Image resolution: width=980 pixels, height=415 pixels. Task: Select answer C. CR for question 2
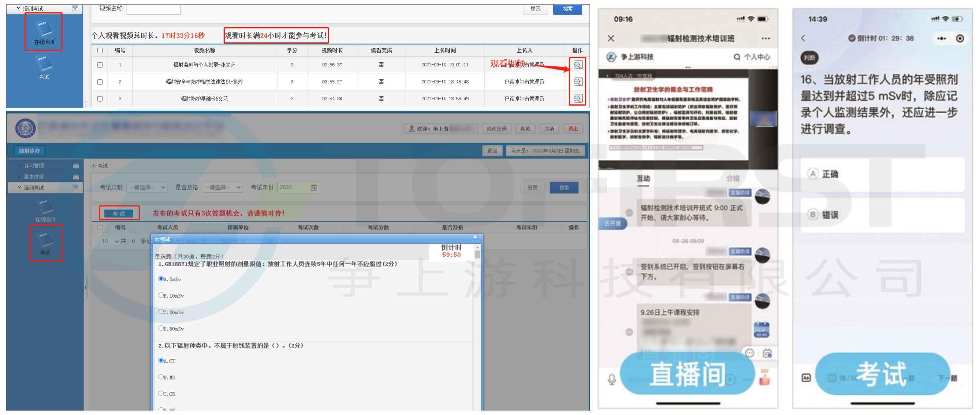click(x=161, y=393)
